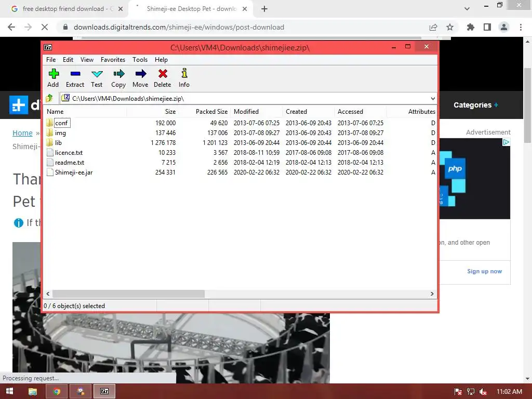Open the 7-Zip View menu
This screenshot has width=532, height=399.
tap(87, 60)
